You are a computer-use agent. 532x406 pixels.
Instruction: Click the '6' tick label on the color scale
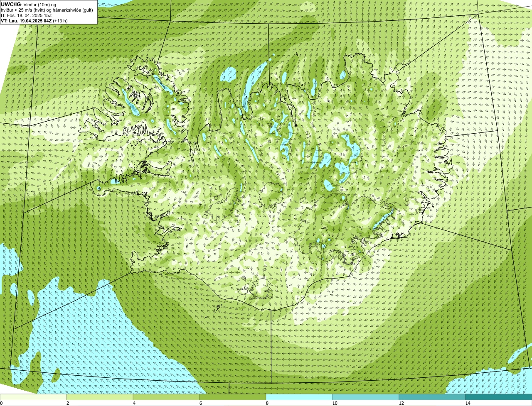(x=200, y=403)
